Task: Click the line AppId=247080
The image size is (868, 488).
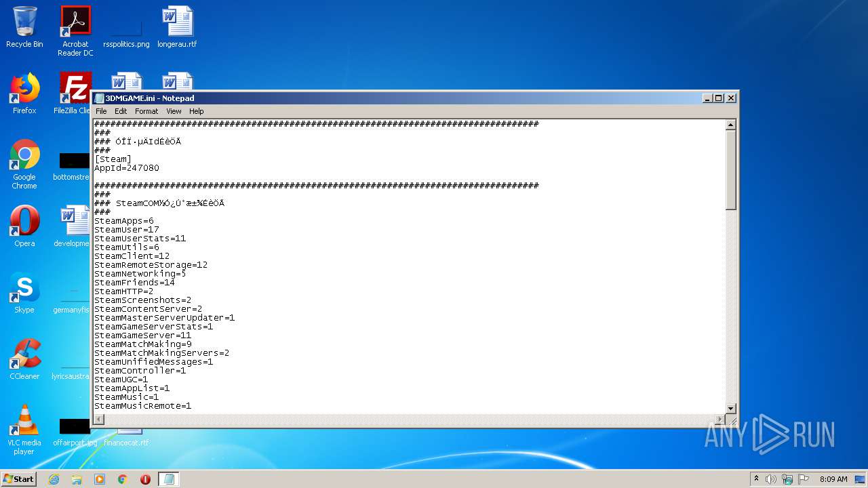Action: click(127, 168)
